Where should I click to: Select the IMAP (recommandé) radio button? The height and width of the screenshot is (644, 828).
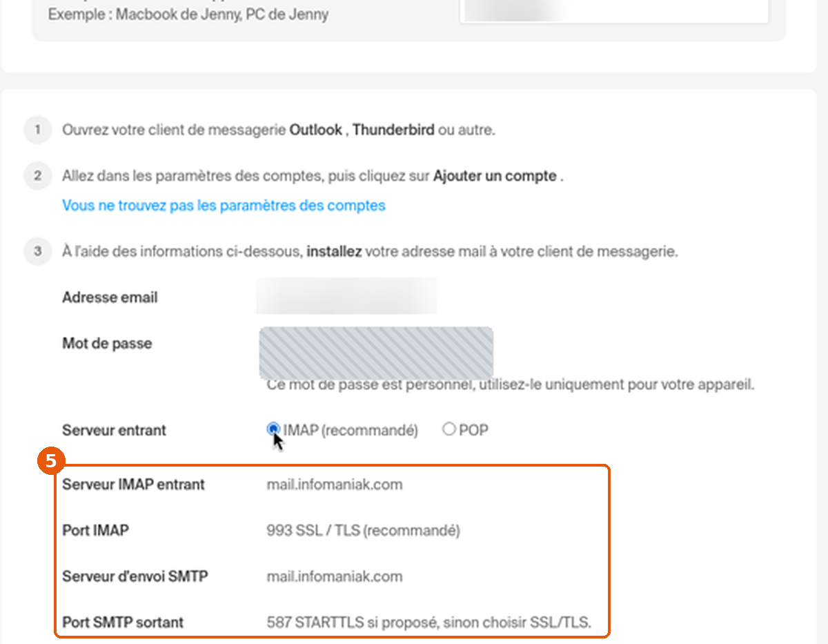tap(273, 429)
